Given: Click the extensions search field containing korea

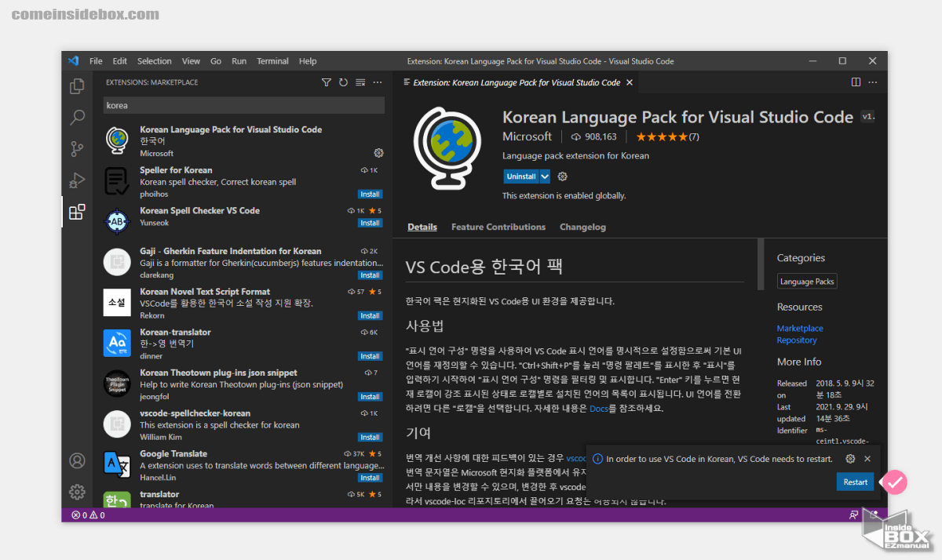Looking at the screenshot, I should click(x=244, y=105).
